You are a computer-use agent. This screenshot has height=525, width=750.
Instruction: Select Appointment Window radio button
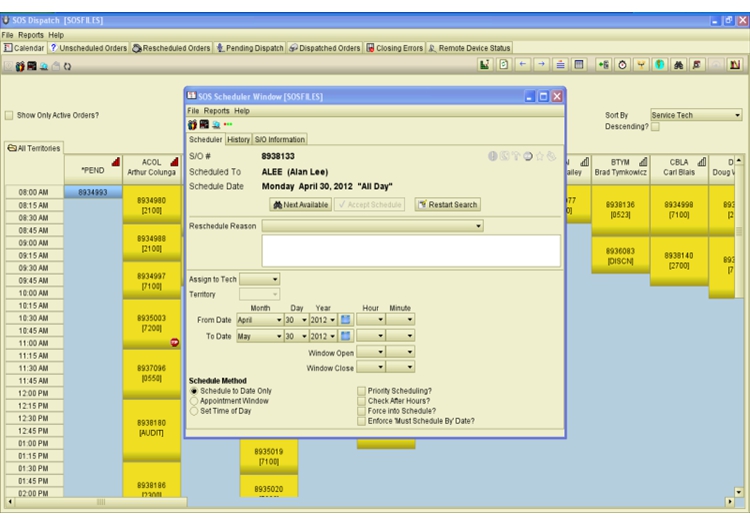194,401
